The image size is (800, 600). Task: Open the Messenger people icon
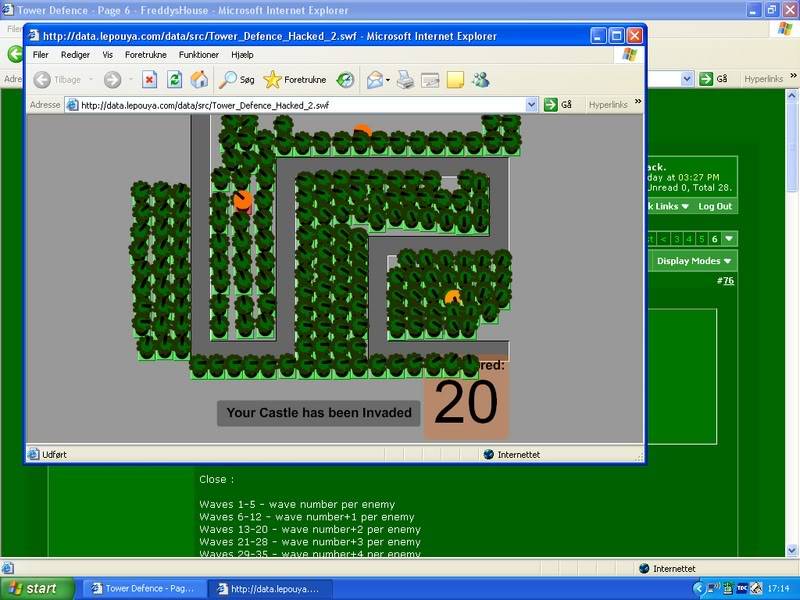coord(481,80)
